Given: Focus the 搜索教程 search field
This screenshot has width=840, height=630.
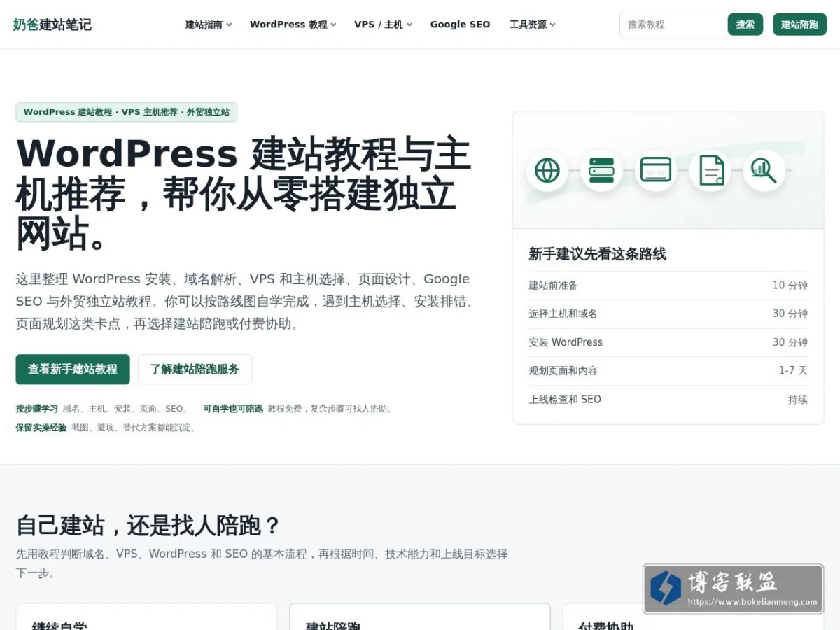Looking at the screenshot, I should [x=674, y=24].
